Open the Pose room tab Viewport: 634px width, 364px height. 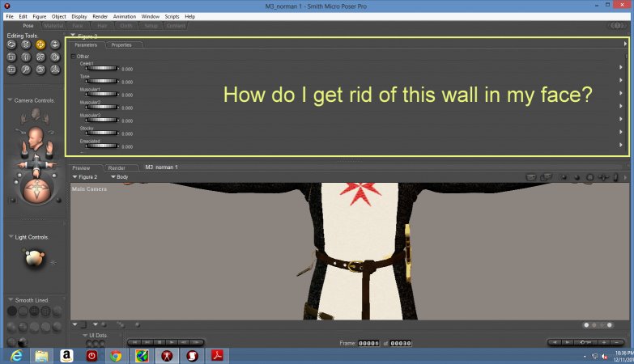[x=28, y=25]
